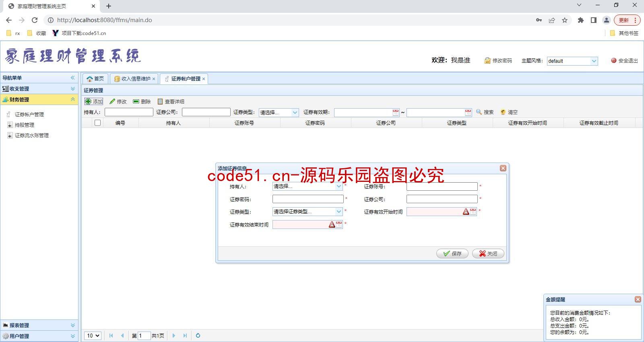
Task: Click the 添加 (add) toolbar button
Action: 94,101
